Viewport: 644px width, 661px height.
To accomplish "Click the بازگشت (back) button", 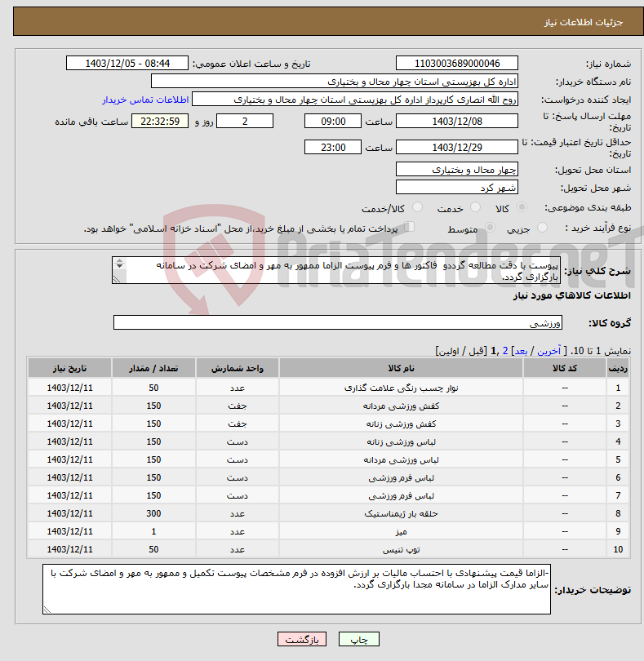I will (301, 639).
